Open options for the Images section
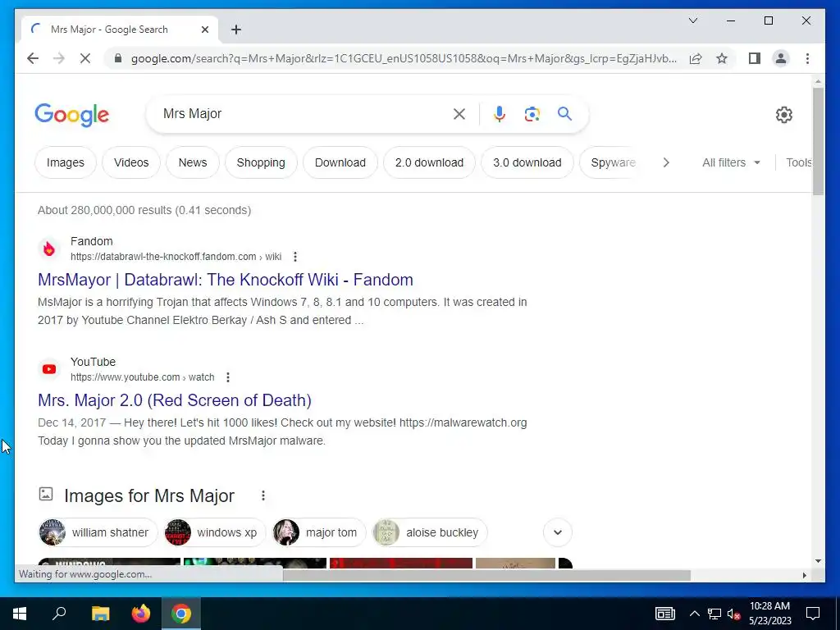This screenshot has width=840, height=630. (263, 495)
